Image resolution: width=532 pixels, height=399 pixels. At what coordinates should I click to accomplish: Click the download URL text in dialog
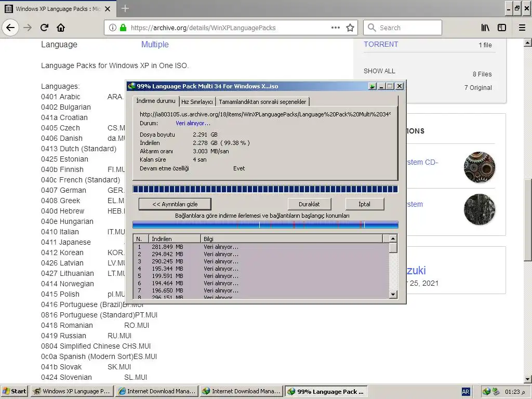coord(265,114)
